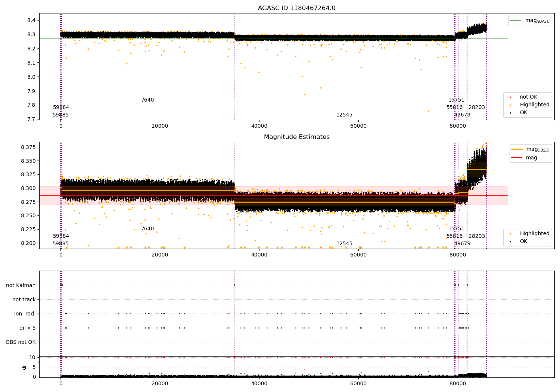The width and height of the screenshot is (560, 392).
Task: Click OBSID label 55816 in top plot
Action: point(454,108)
